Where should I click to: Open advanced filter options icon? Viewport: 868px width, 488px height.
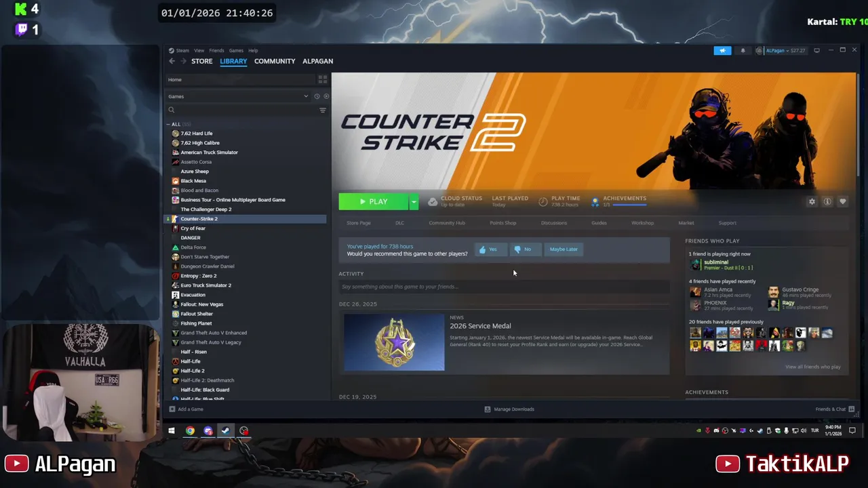tap(323, 110)
